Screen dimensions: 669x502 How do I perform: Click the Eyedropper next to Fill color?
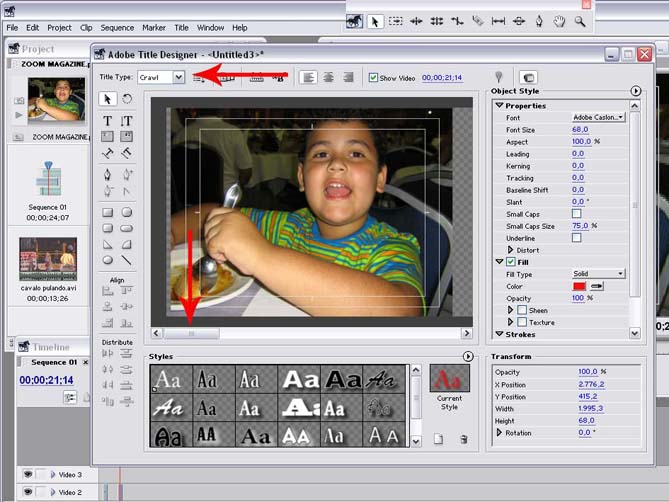(x=598, y=286)
